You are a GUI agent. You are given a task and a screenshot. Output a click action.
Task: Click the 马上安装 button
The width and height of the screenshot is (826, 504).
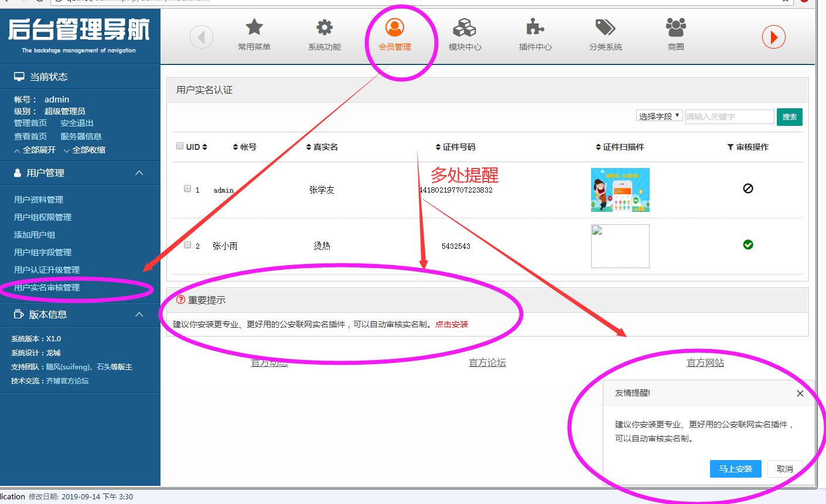[x=735, y=469]
